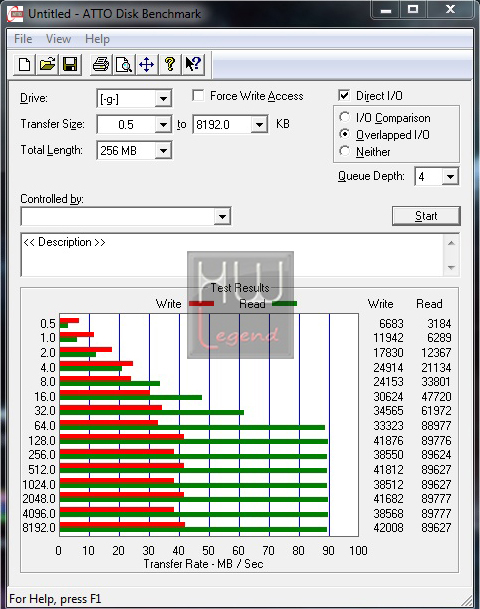The width and height of the screenshot is (480, 609).
Task: Click the Read column header in results
Action: tap(429, 304)
